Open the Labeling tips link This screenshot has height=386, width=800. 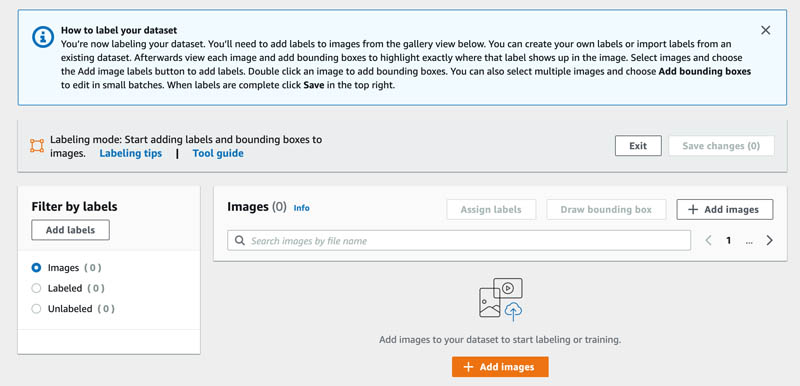coord(131,153)
